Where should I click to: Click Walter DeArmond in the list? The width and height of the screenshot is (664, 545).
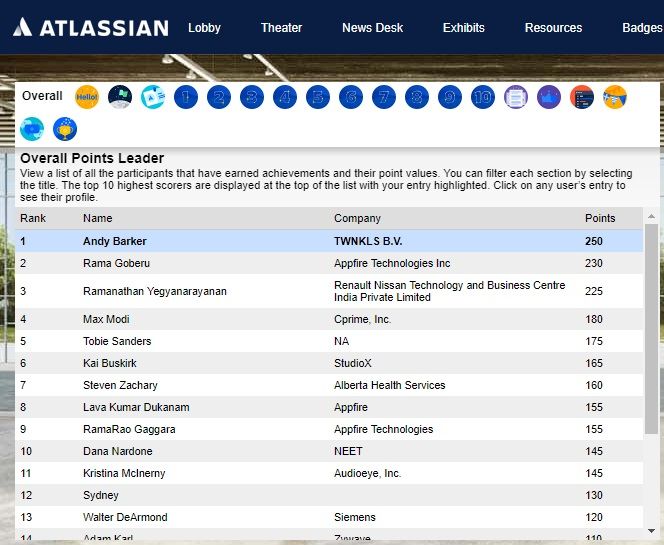[x=125, y=517]
